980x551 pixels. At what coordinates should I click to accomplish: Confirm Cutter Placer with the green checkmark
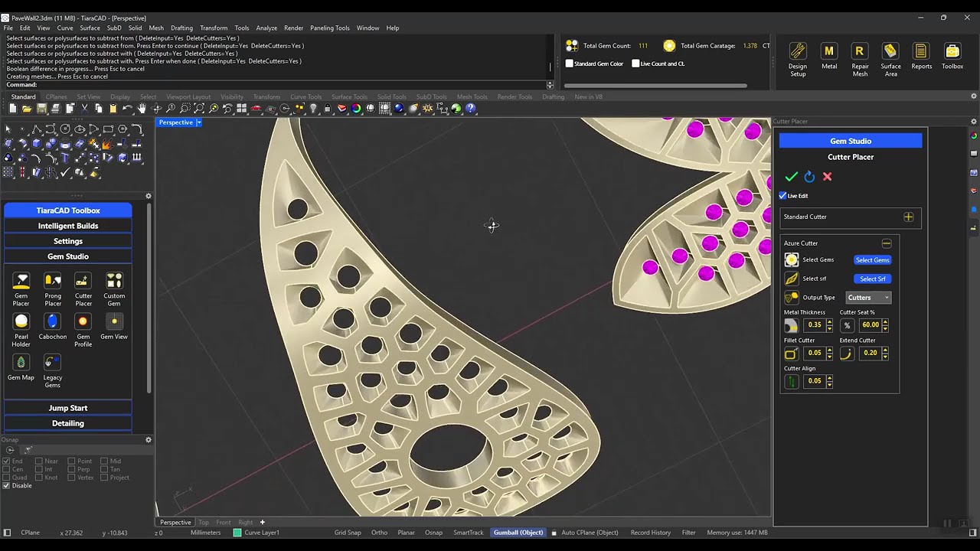(x=792, y=177)
